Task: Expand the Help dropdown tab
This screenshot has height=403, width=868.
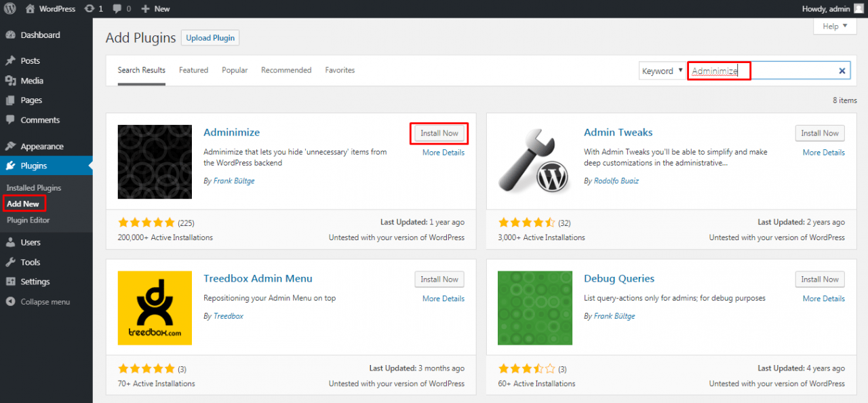Action: coord(835,26)
